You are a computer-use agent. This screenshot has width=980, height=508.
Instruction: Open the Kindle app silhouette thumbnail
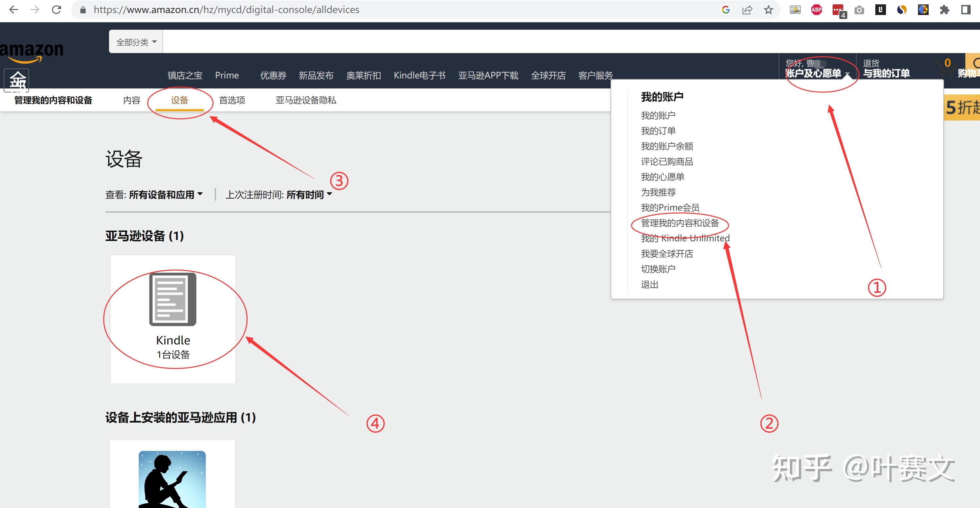coord(172,478)
